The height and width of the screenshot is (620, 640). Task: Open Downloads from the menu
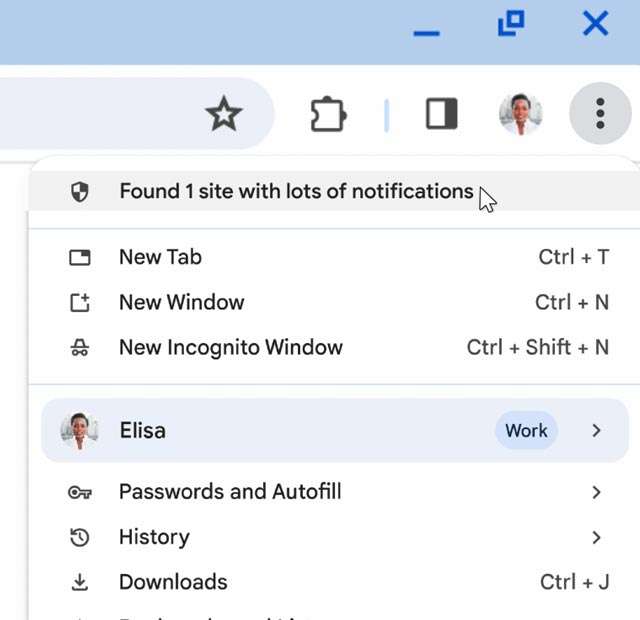(x=173, y=582)
